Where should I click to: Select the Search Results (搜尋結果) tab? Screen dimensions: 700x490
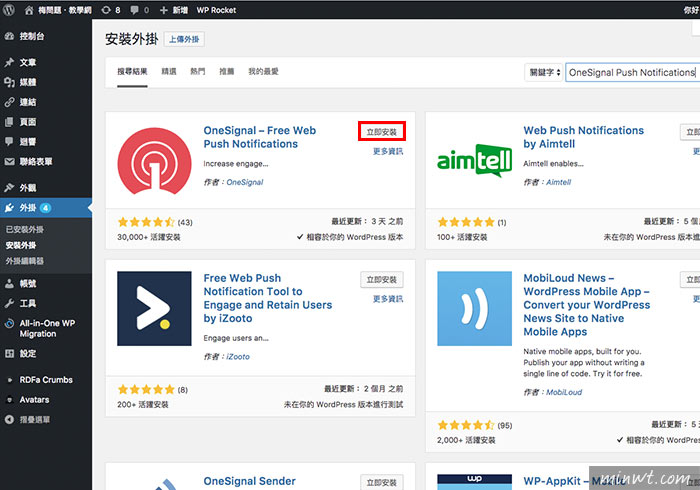(132, 71)
